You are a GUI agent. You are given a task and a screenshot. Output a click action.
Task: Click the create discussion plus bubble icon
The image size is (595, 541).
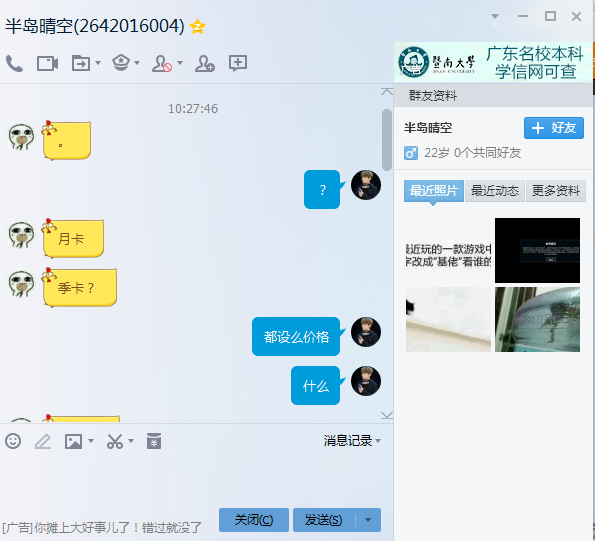point(238,63)
